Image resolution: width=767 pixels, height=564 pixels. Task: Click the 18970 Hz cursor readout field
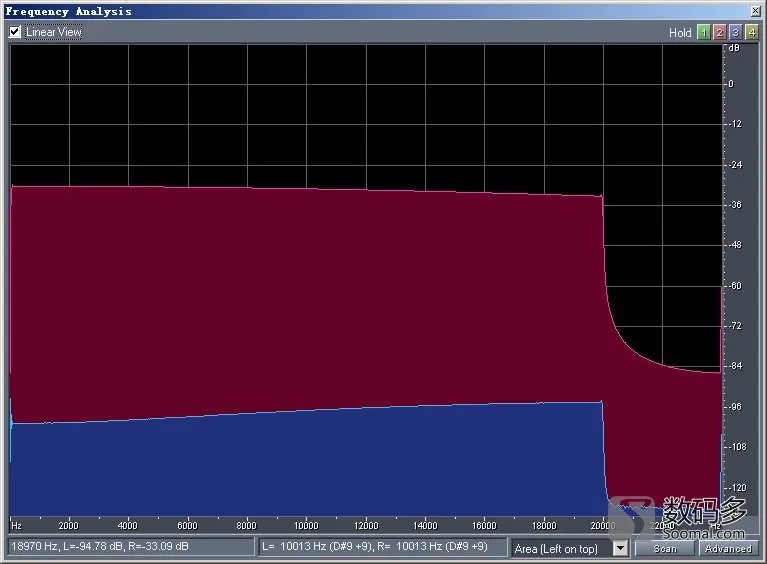pos(131,546)
